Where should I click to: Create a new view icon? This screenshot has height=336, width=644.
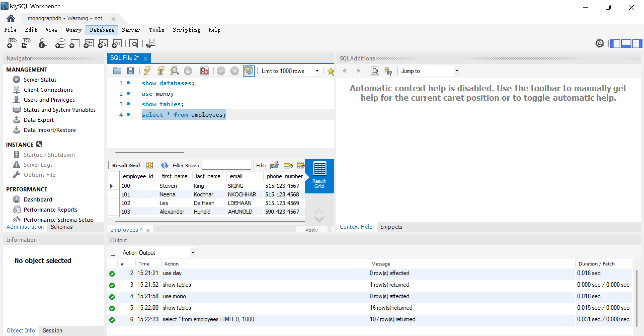89,44
